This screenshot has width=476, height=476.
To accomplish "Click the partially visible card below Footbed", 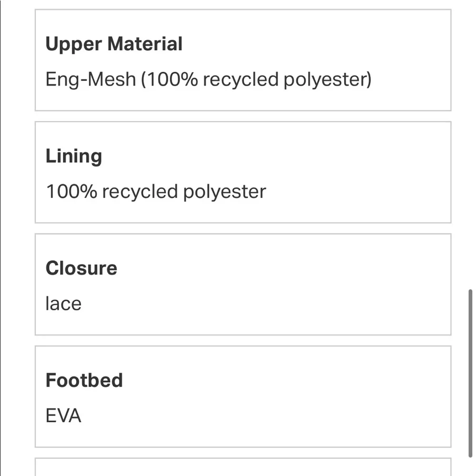I will [x=243, y=467].
